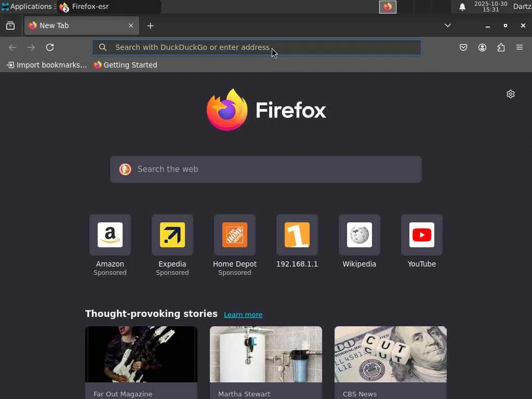Image resolution: width=532 pixels, height=399 pixels.
Task: Open Save to Pocket icon
Action: tap(463, 47)
